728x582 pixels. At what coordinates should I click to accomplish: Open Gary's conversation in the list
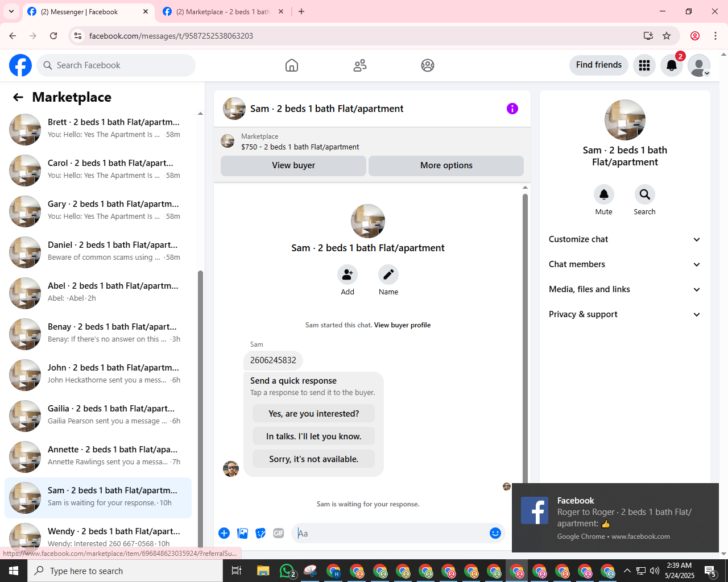tap(98, 211)
